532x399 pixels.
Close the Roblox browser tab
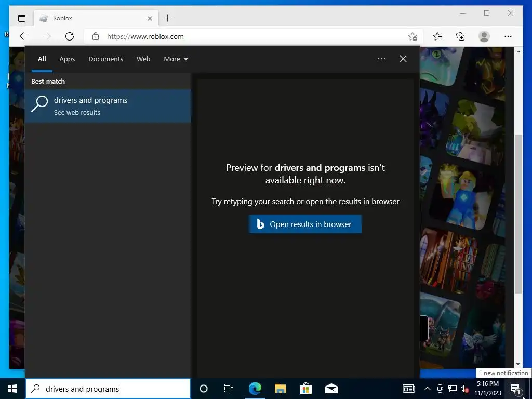pyautogui.click(x=150, y=18)
